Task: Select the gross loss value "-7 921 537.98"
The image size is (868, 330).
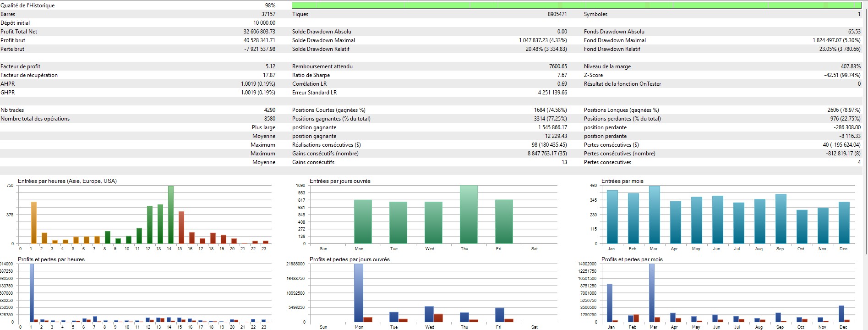Action: click(x=260, y=49)
